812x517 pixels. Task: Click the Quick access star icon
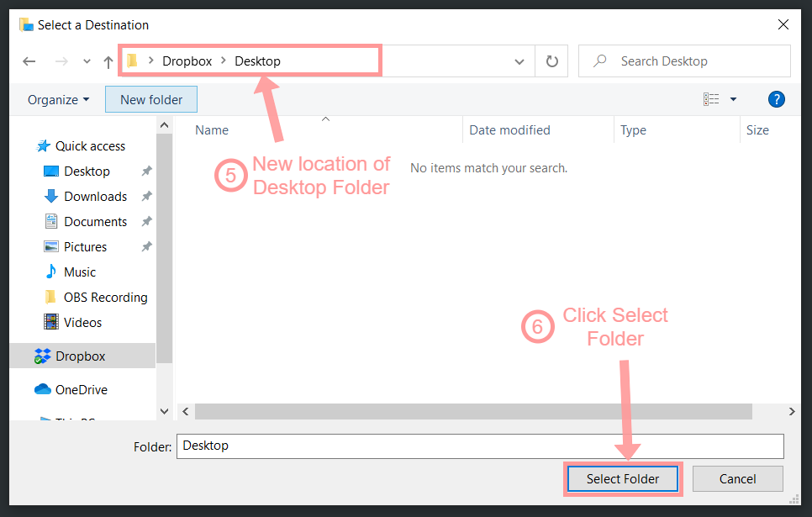point(44,146)
